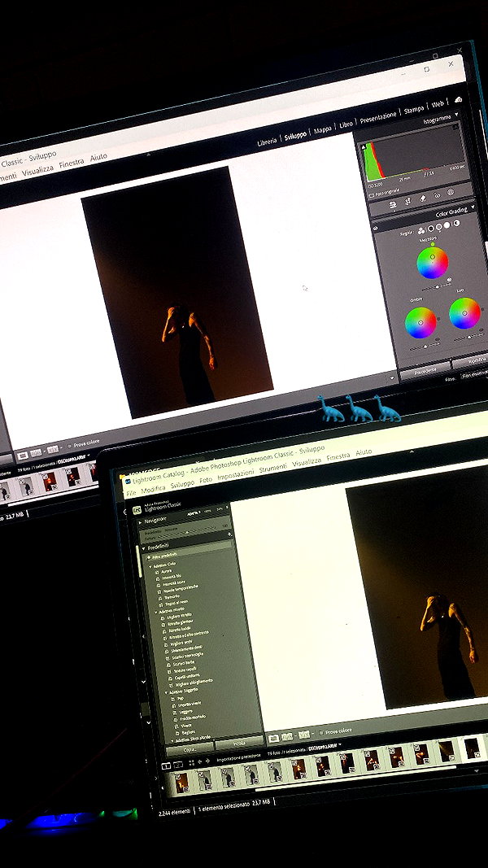Add a new preset with plus icon
The width and height of the screenshot is (488, 868).
point(229,534)
